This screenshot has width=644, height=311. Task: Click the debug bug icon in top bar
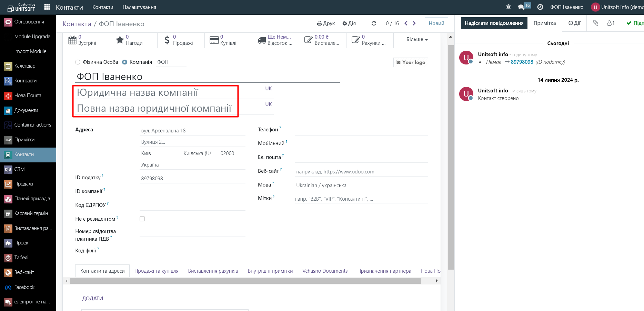point(508,7)
